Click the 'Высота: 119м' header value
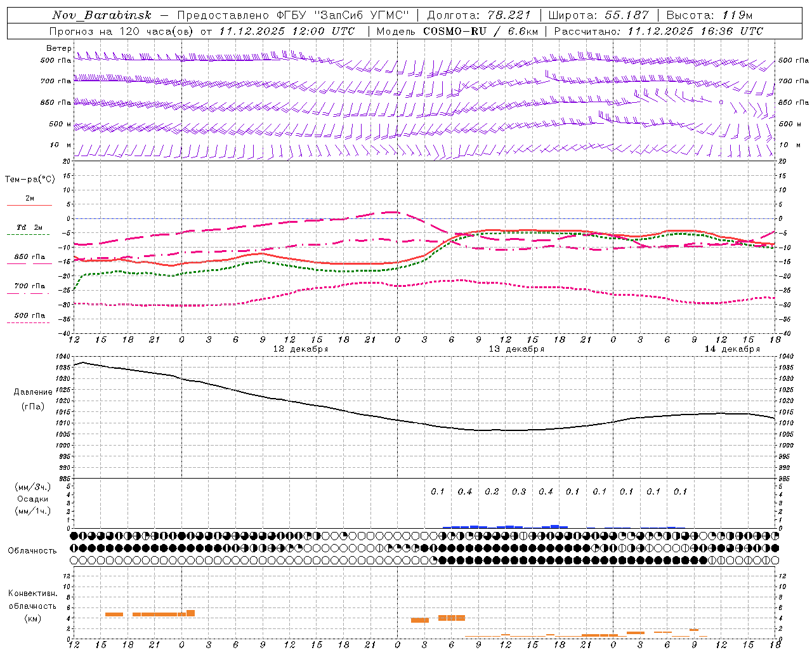The width and height of the screenshot is (812, 650). point(709,15)
